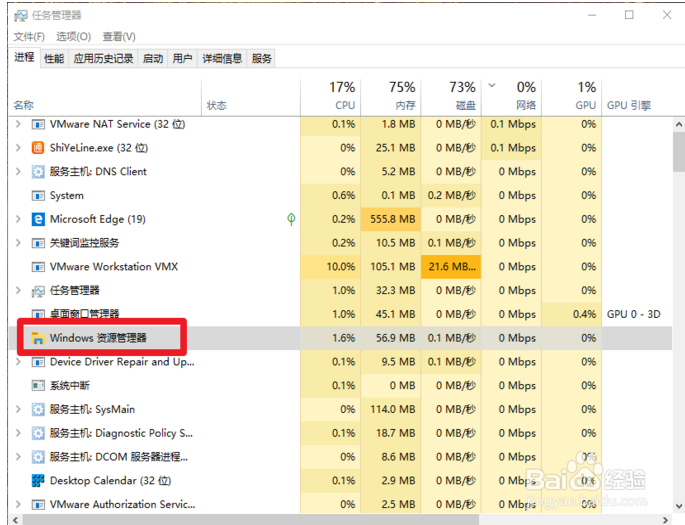Click the gear icon of 服务主机: SysMain
This screenshot has height=525, width=685.
tap(38, 410)
